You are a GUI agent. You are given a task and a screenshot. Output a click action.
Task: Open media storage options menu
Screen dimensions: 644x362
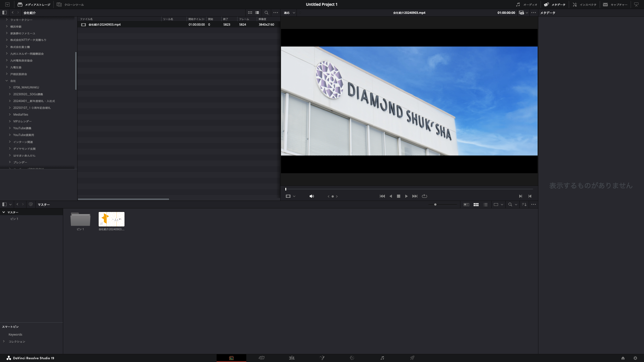(x=276, y=13)
